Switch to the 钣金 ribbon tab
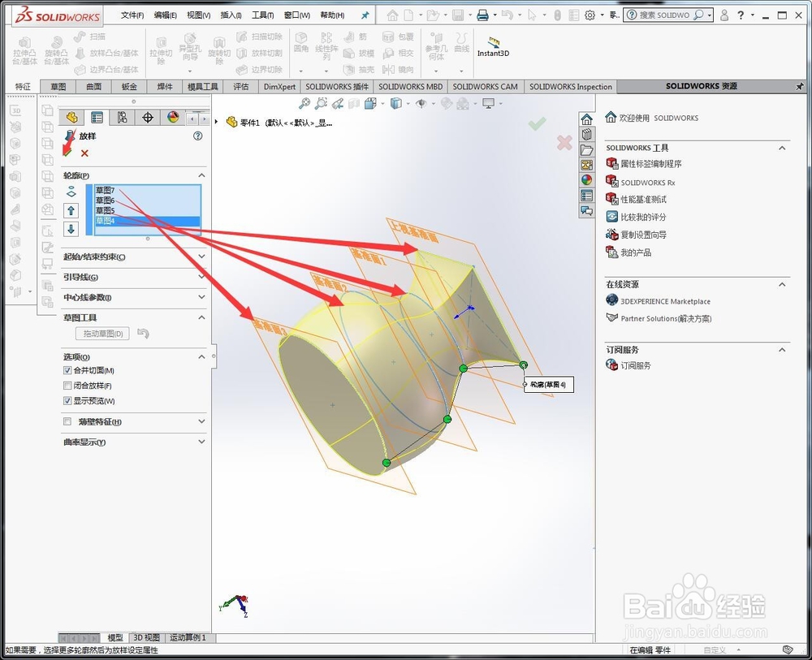812x660 pixels. click(129, 86)
